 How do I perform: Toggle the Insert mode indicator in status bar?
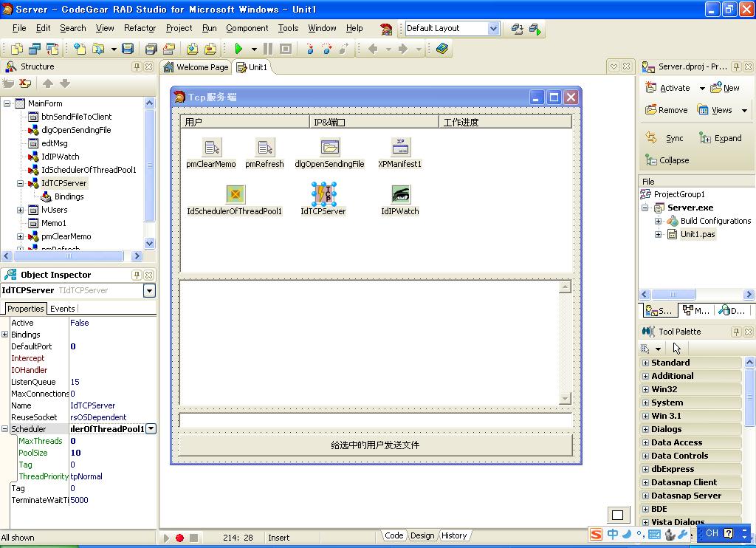coord(278,538)
